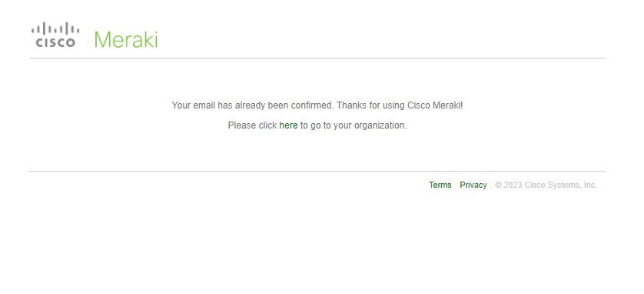Click the header divider line below the logos

pos(317,58)
